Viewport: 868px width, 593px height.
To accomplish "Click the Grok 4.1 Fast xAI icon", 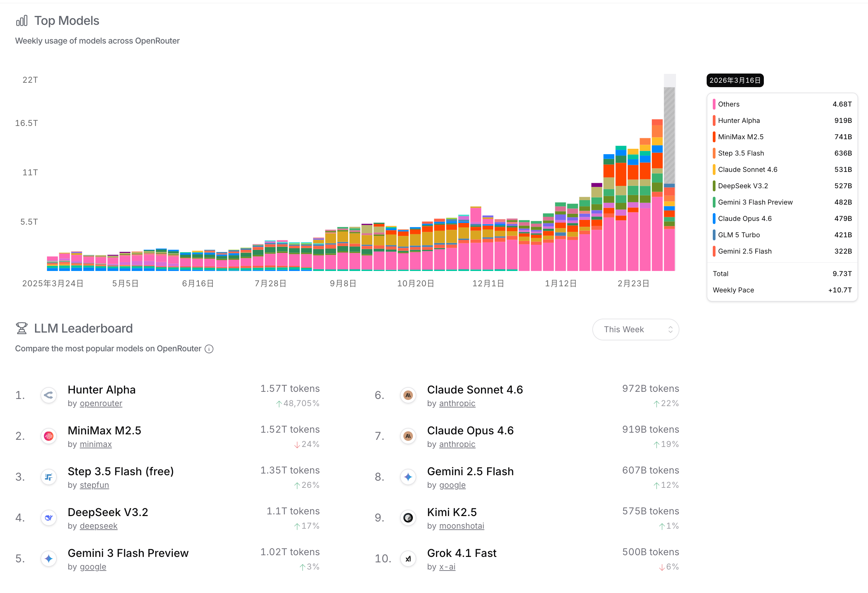I will (x=408, y=559).
